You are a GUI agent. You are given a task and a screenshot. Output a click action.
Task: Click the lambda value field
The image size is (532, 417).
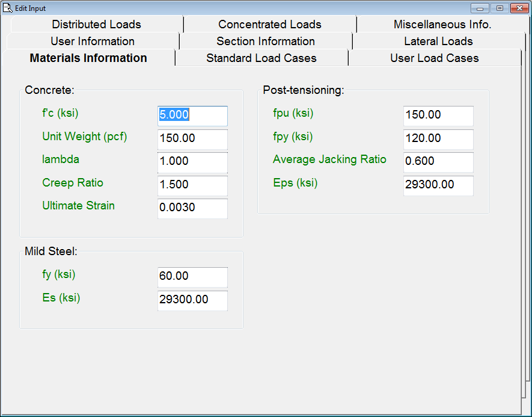pos(192,162)
